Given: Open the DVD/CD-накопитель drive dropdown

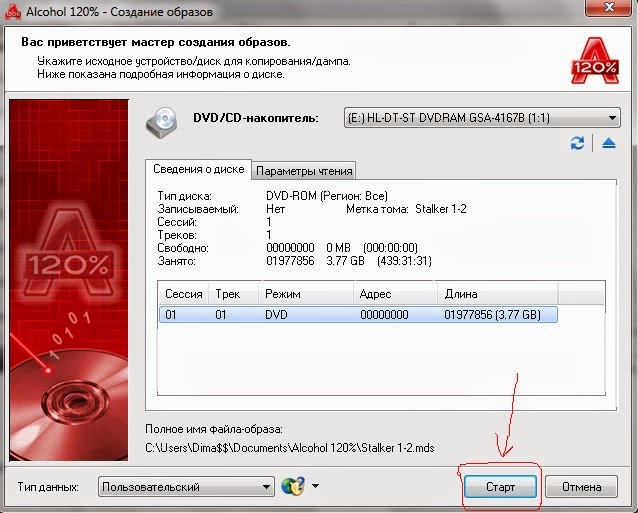Looking at the screenshot, I should click(482, 118).
